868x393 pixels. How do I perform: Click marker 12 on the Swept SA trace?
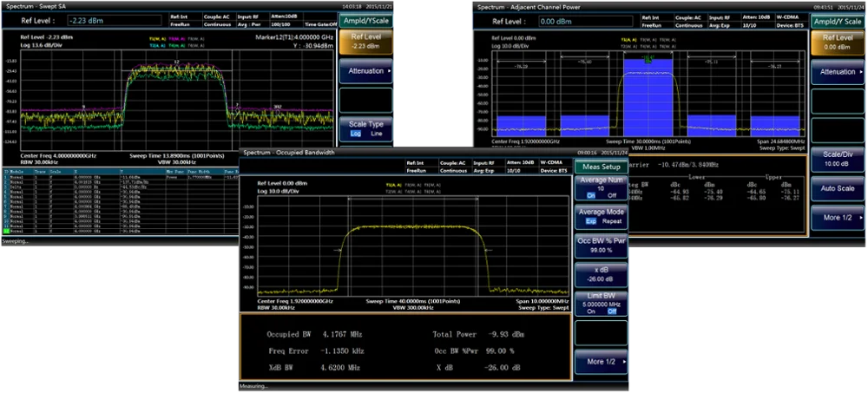coord(176,63)
